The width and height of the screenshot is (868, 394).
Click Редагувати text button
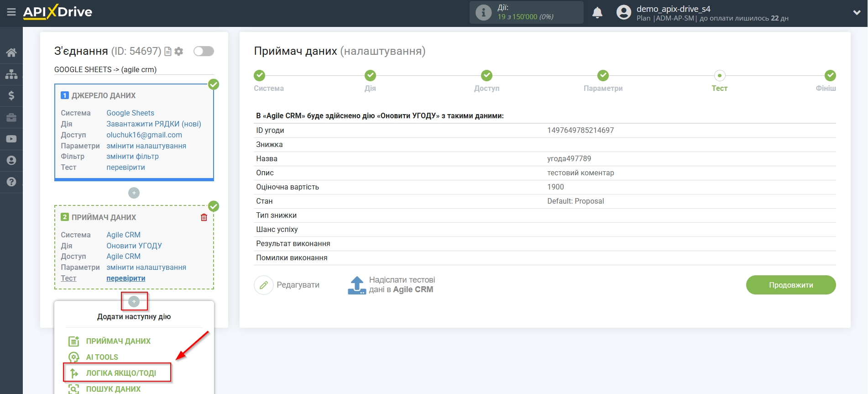coord(298,285)
